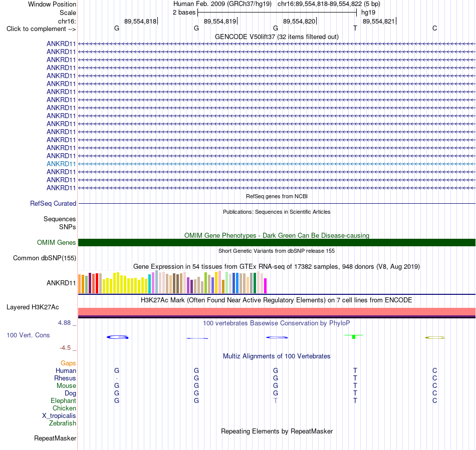Image resolution: width=476 pixels, height=450 pixels.
Task: Click the green T glyph in PhyloP track
Action: tap(354, 336)
